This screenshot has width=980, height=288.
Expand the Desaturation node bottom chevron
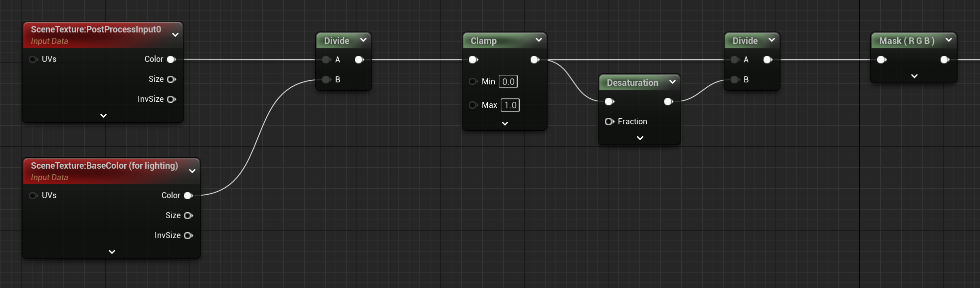(640, 138)
